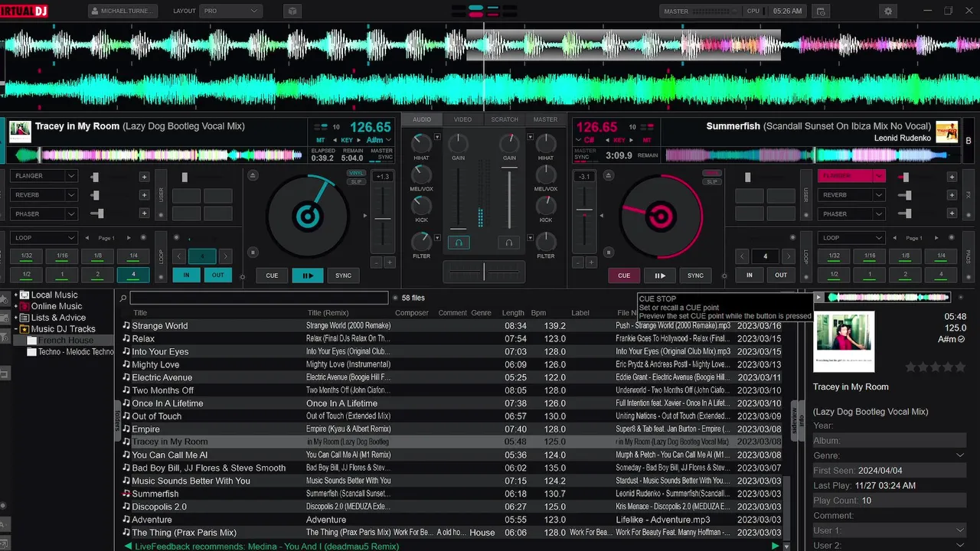Open the clock/timer icon next to 05:26 AM
Viewport: 980px width, 551px height.
821,11
